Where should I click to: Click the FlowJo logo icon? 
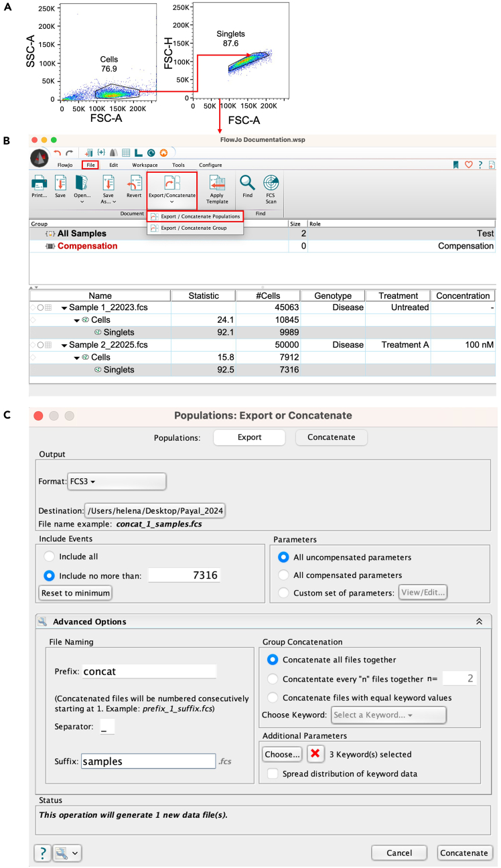40,157
